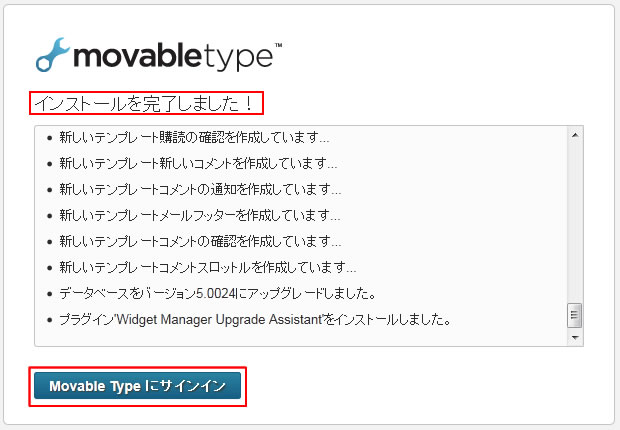
Task: Click the blank area below the last log entry
Action: (x=301, y=337)
